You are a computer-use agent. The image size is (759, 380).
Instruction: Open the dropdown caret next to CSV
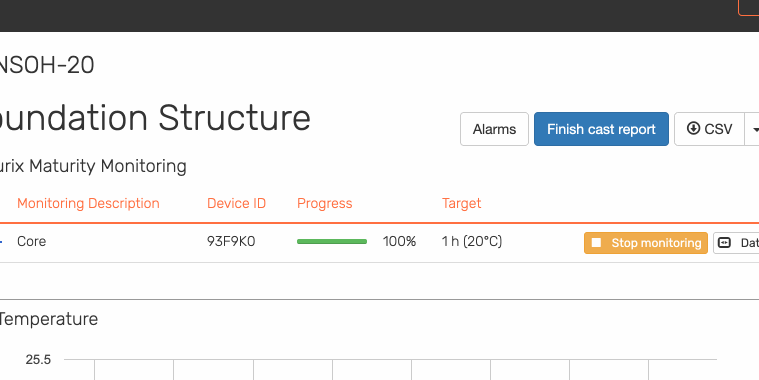(x=754, y=129)
